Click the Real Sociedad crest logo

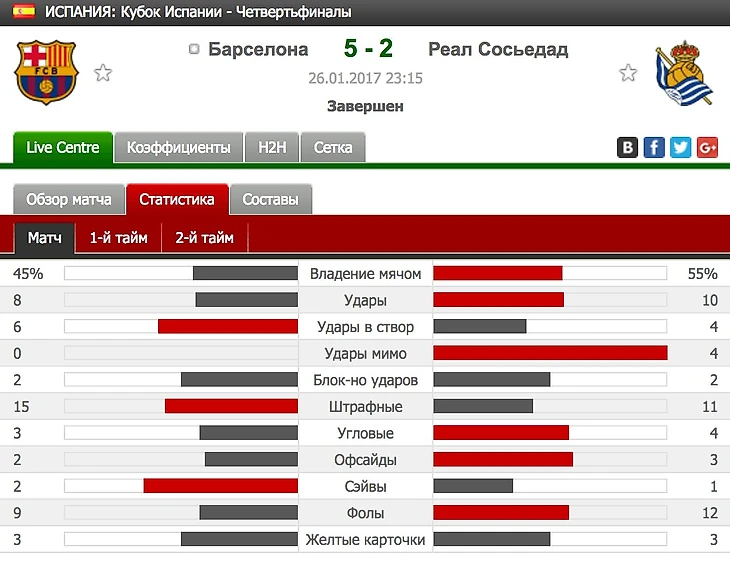pos(683,74)
